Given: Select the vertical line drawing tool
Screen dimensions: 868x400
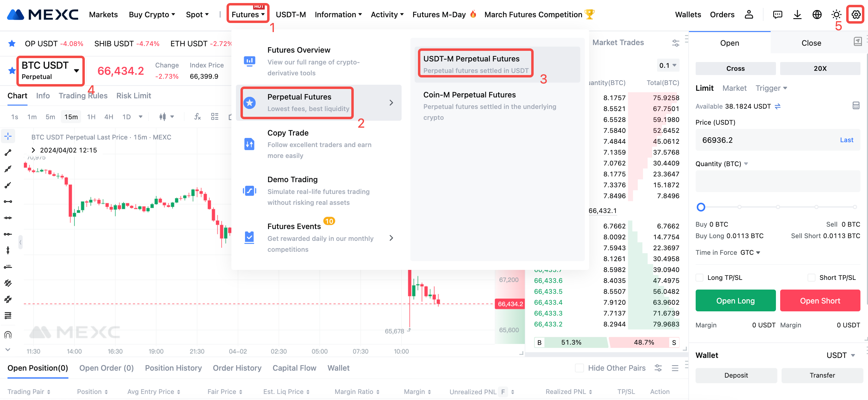Looking at the screenshot, I should point(8,250).
